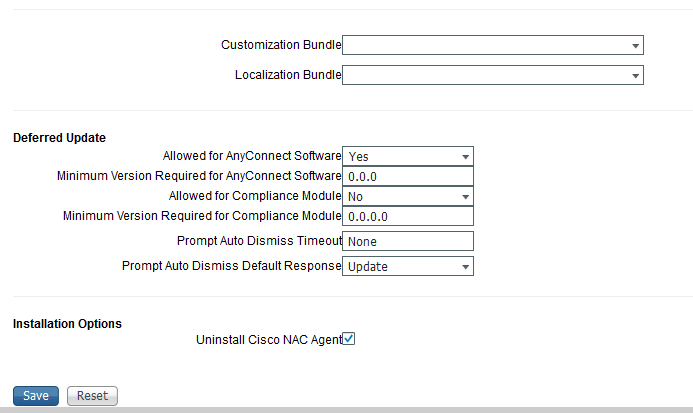Screen dimensions: 693x413
Task: Untick the Uninstall Cisco NAC Agent checkbox
Action: pos(349,339)
